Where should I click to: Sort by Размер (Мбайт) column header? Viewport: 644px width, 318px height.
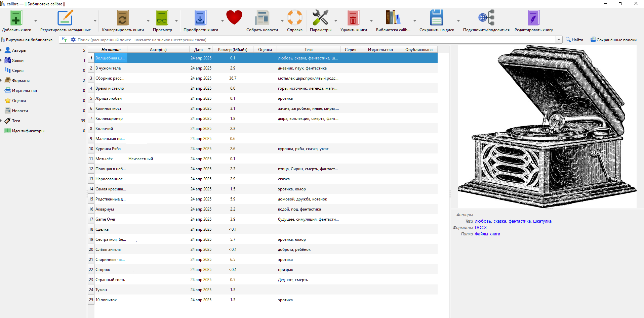233,49
